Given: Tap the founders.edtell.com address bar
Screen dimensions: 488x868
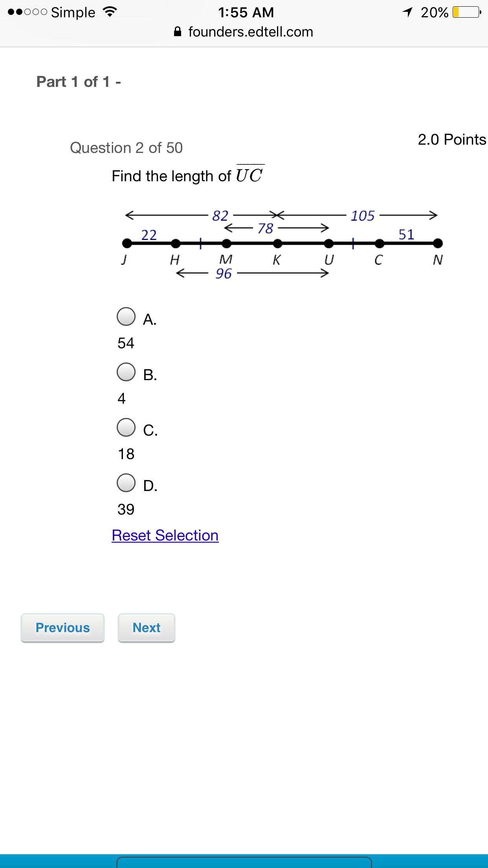Looking at the screenshot, I should (x=250, y=32).
